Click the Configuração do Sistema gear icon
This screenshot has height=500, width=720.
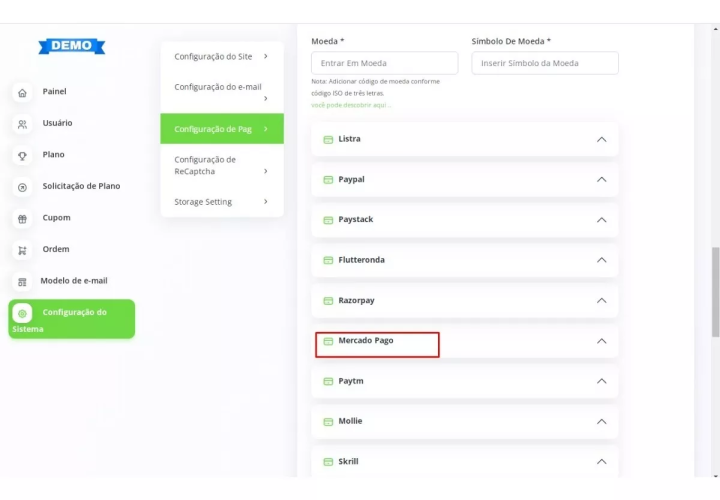[x=23, y=313]
